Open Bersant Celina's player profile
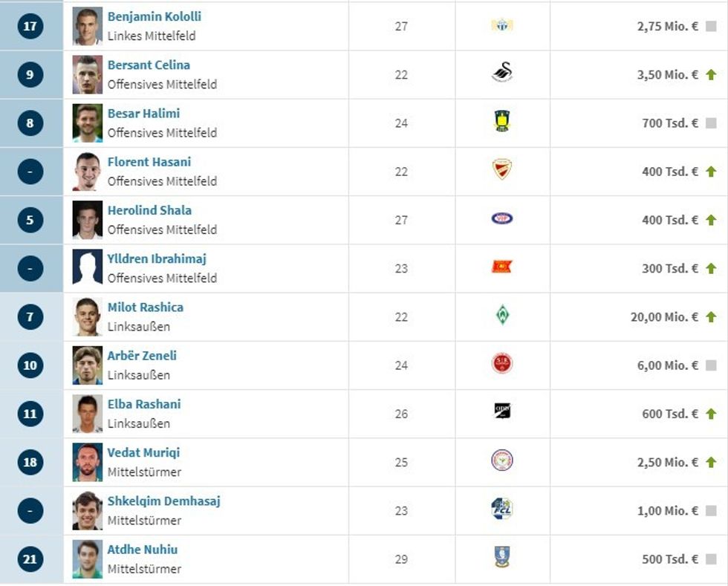 149,65
